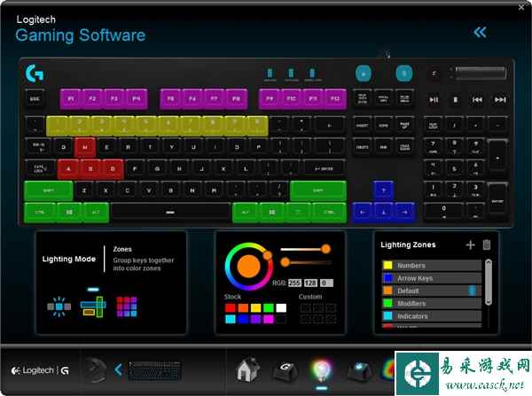532x396 pixels.
Task: Select the Modifiers lighting zone
Action: point(432,304)
